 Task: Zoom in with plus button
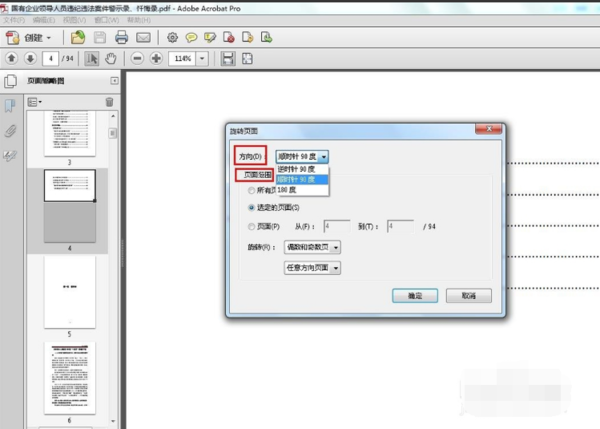click(156, 59)
